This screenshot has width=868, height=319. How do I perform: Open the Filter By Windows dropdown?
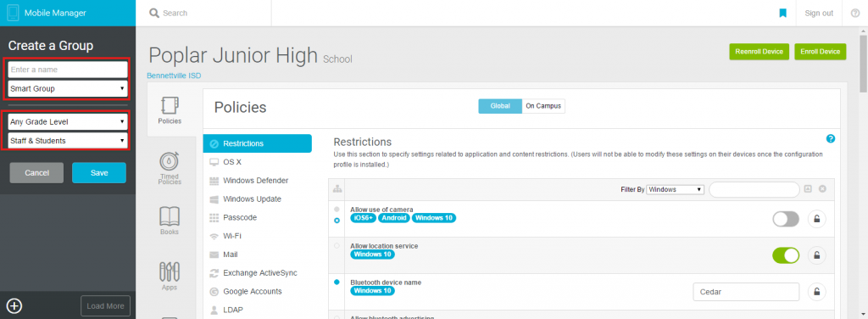[x=676, y=189]
